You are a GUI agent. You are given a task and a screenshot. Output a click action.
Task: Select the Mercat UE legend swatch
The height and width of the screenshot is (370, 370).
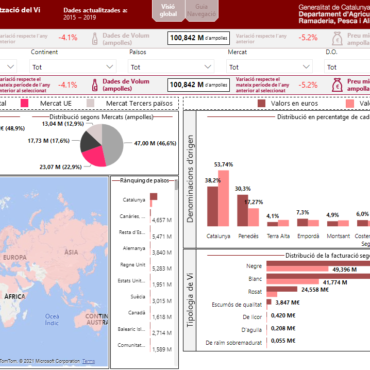(24, 103)
